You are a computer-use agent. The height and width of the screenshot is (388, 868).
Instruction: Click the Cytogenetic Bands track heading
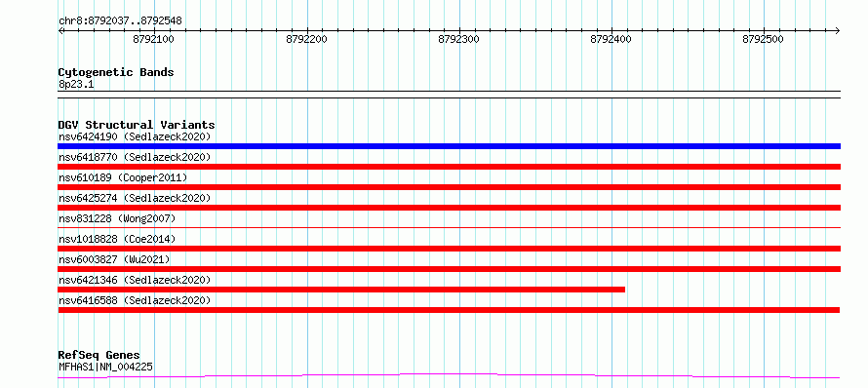point(116,72)
